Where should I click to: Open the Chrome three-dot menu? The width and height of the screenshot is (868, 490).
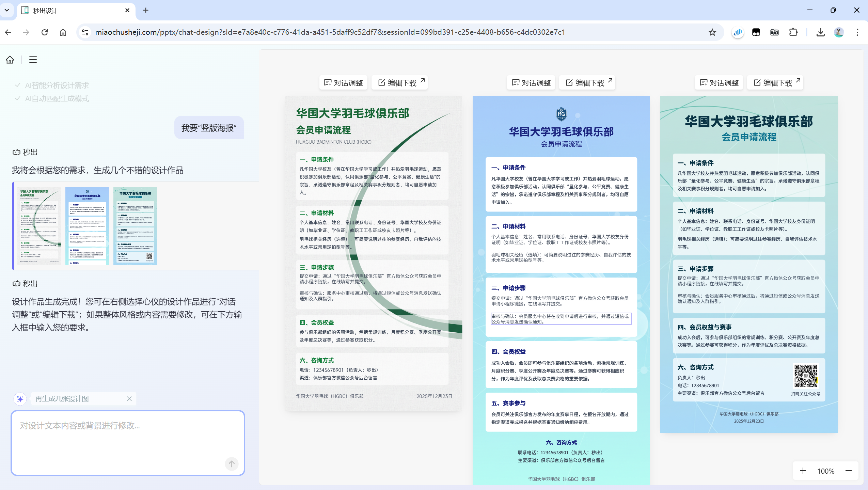(x=857, y=32)
